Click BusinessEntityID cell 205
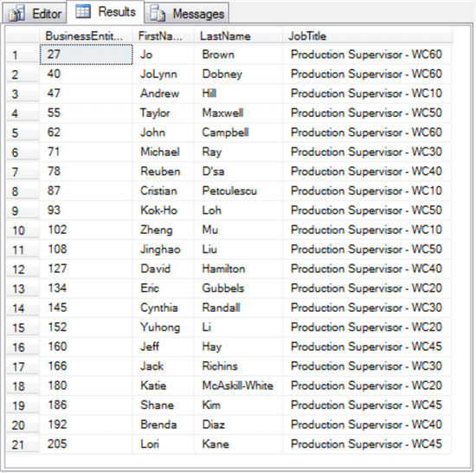The width and height of the screenshot is (476, 473). [87, 444]
